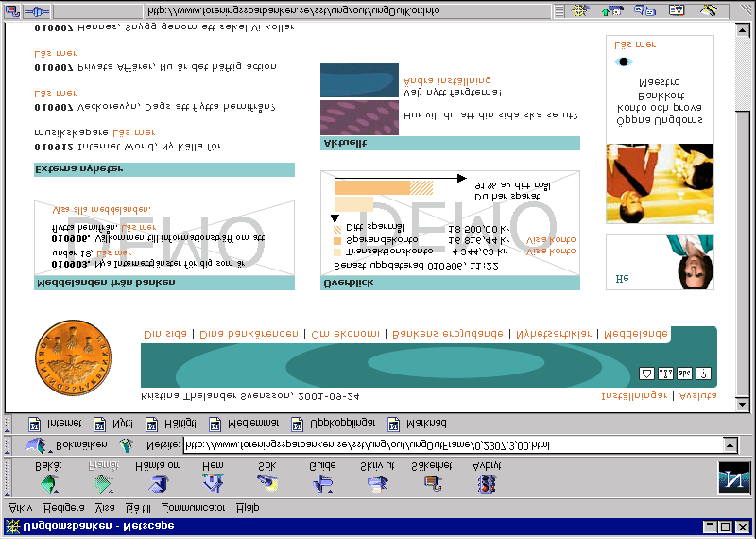This screenshot has height=539, width=756.
Task: Open the sitemap tree icon in the banner
Action: [665, 374]
